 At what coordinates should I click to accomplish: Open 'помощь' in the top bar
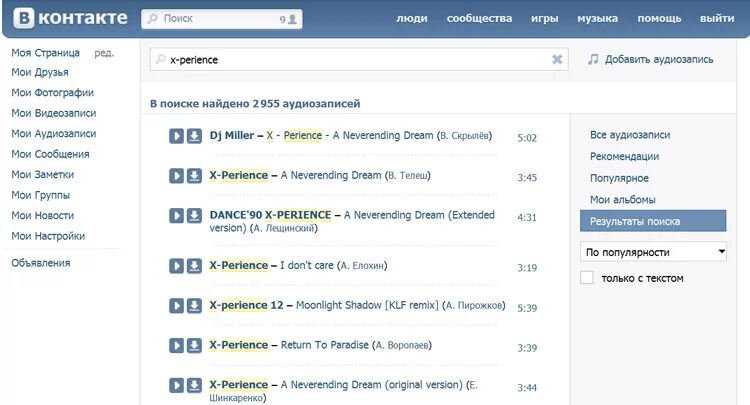click(x=659, y=19)
